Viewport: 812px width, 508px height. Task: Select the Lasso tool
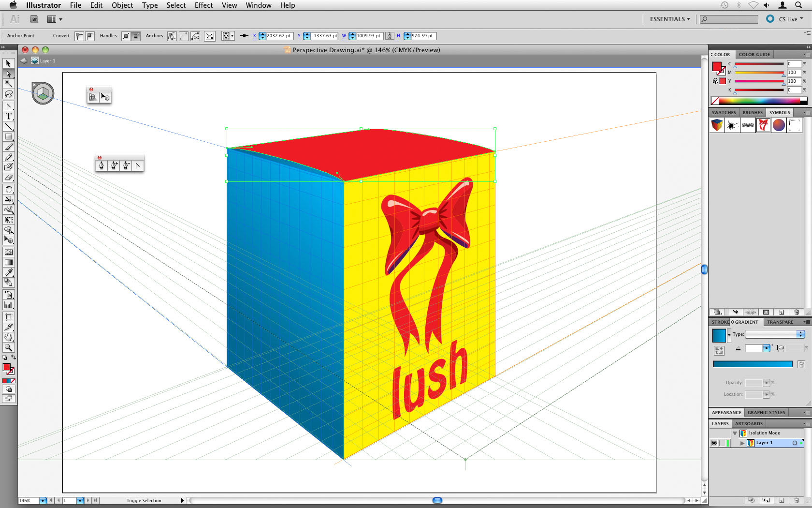pyautogui.click(x=8, y=94)
